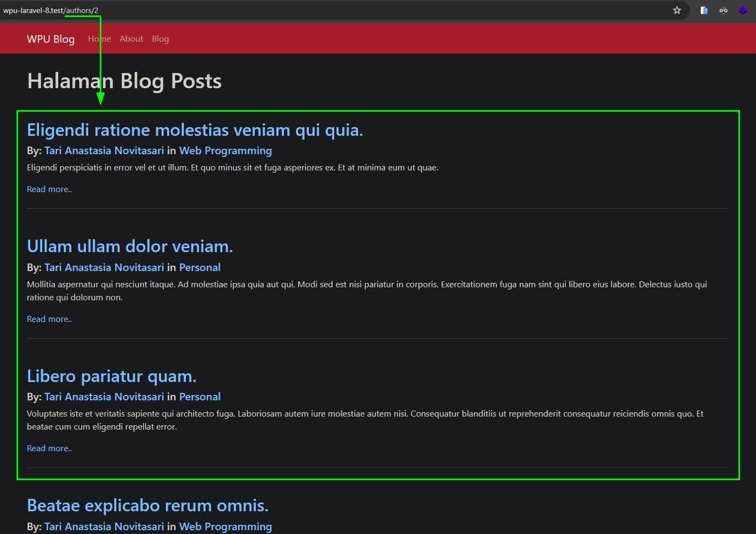Open the About page from navbar
The width and height of the screenshot is (756, 534).
tap(131, 39)
